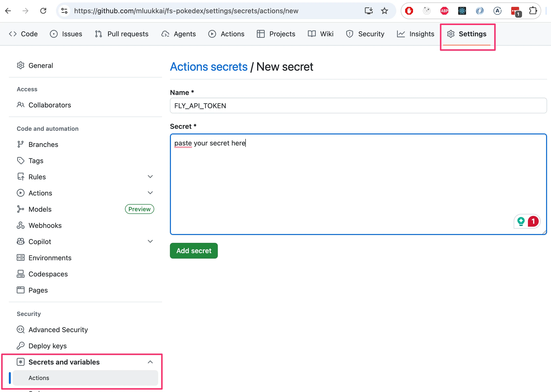Click the circled A extension icon
The height and width of the screenshot is (392, 551).
tap(497, 11)
